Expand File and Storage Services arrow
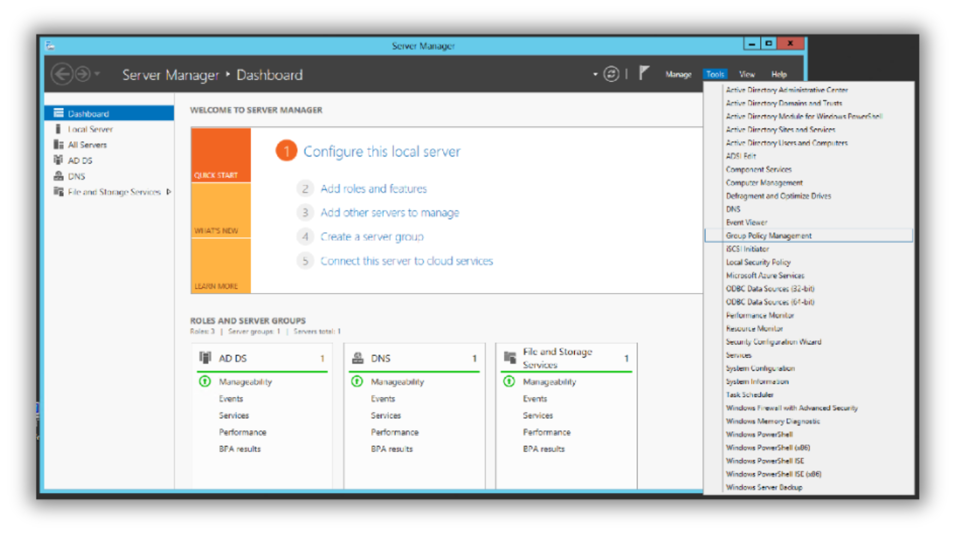 pyautogui.click(x=169, y=192)
